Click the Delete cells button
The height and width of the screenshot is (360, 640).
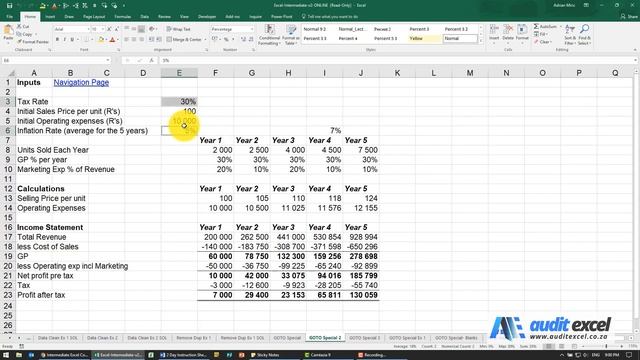pyautogui.click(x=508, y=34)
